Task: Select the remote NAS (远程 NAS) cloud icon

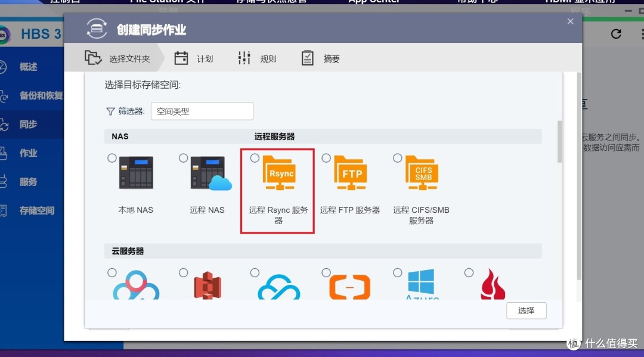Action: pyautogui.click(x=211, y=173)
